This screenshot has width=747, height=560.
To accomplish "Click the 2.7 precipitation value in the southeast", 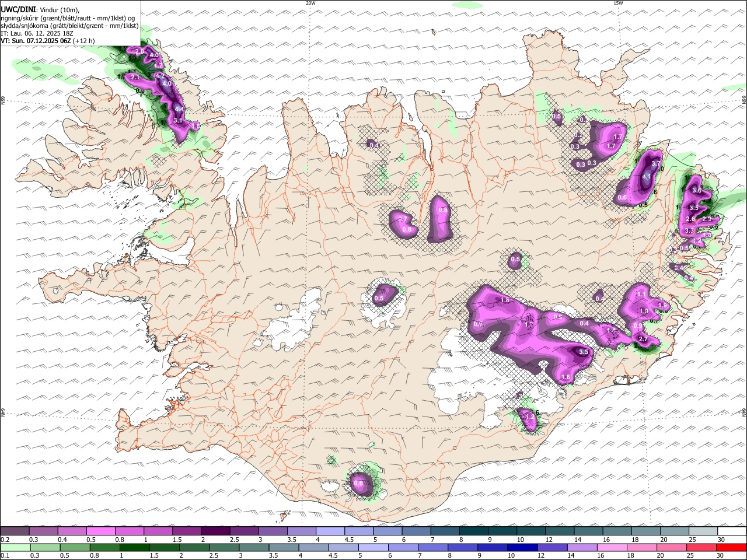I will click(x=644, y=339).
